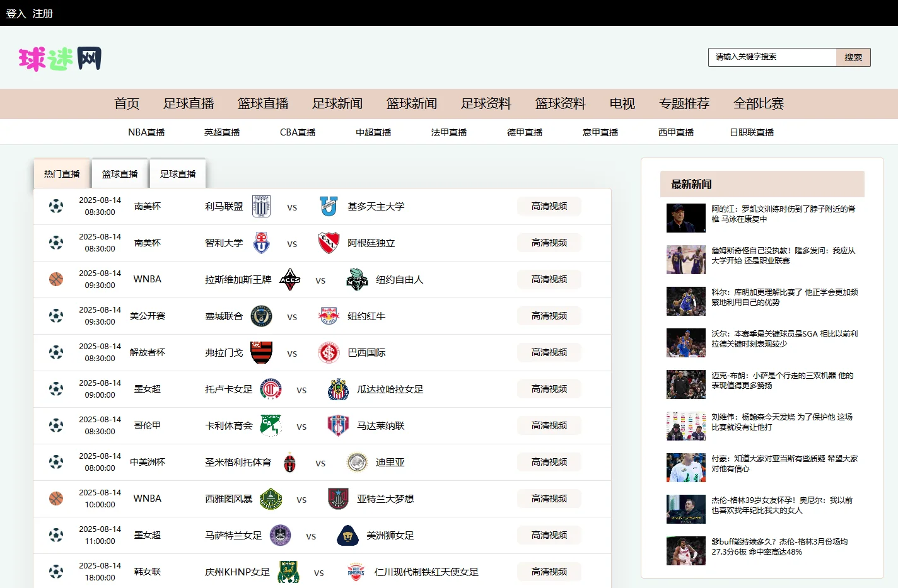Click the 托卢卡女足 team badge
898x588 pixels.
pyautogui.click(x=271, y=389)
